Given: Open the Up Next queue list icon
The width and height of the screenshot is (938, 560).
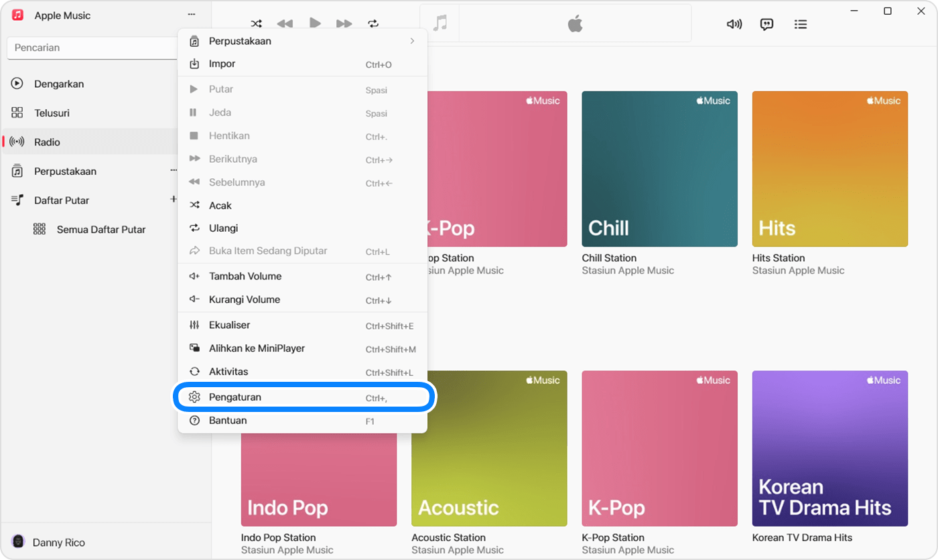Looking at the screenshot, I should point(801,24).
